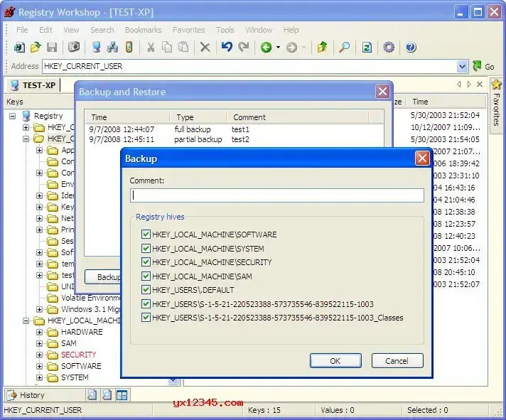This screenshot has width=506, height=420.
Task: Expand the SYSTEM tree node
Action: pos(39,377)
